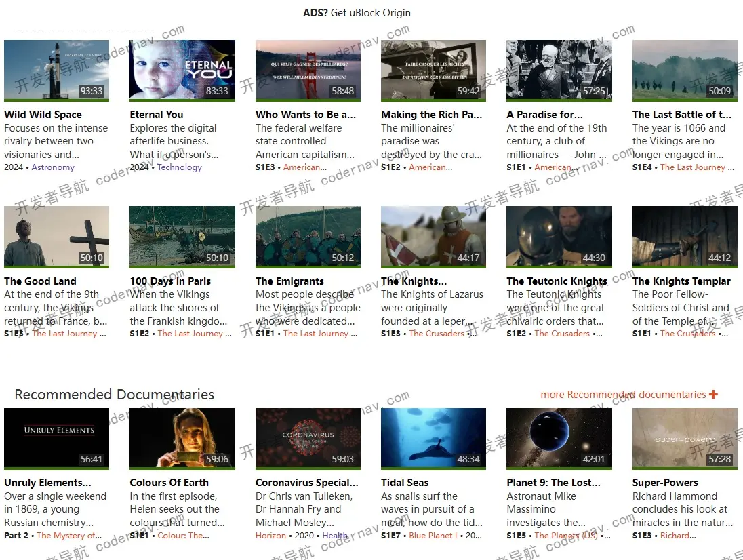Open the Colours Of Earth thumbnail
Viewport: 743px width, 560px height.
pyautogui.click(x=182, y=438)
